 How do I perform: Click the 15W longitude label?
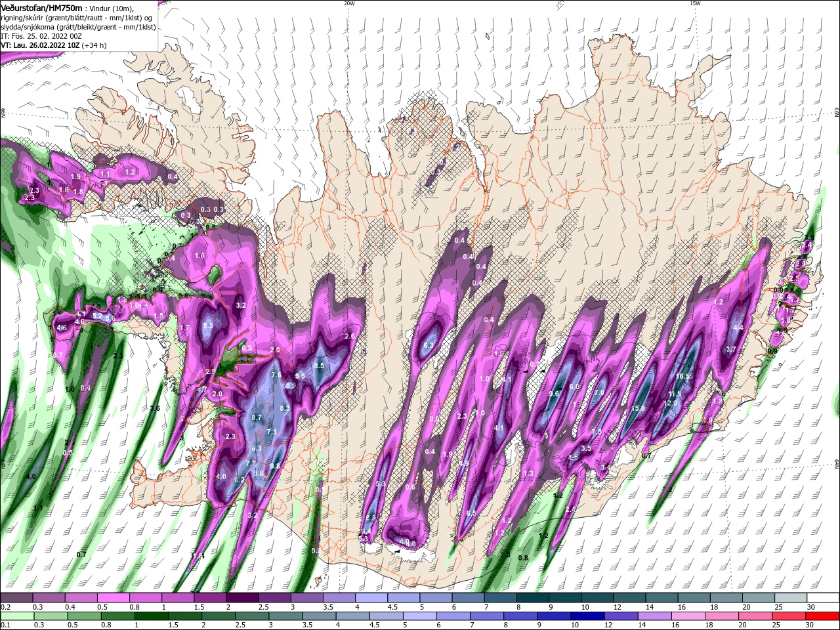point(695,3)
